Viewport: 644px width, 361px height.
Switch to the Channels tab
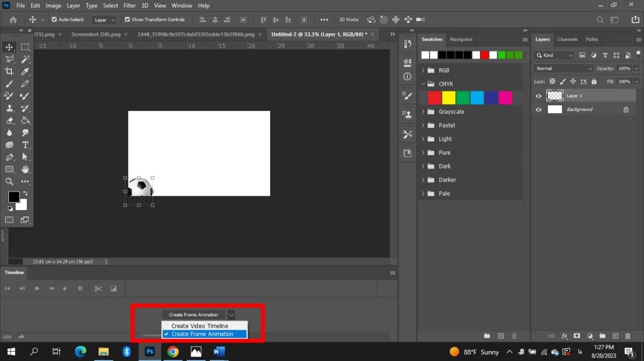tap(567, 39)
